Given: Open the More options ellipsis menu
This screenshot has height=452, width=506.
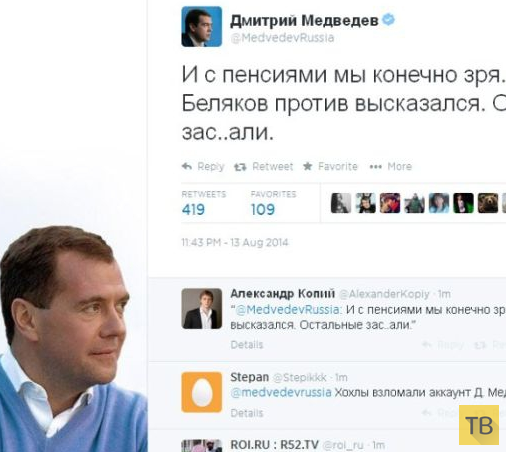Looking at the screenshot, I should tap(376, 167).
